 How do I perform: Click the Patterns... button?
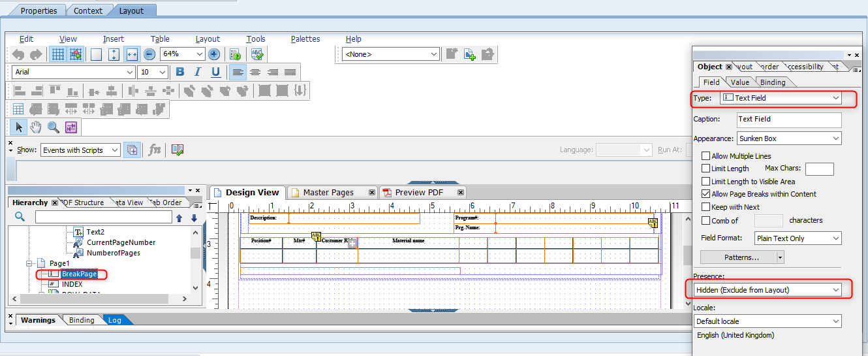741,257
